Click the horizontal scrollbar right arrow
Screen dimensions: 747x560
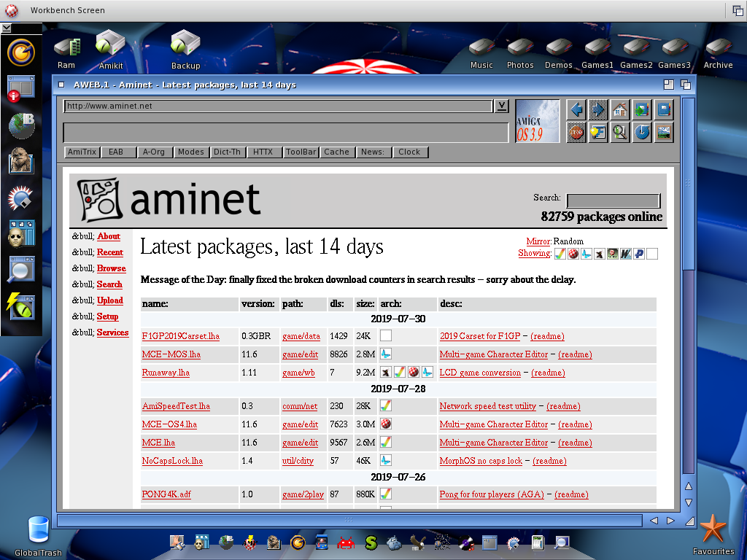(x=670, y=521)
